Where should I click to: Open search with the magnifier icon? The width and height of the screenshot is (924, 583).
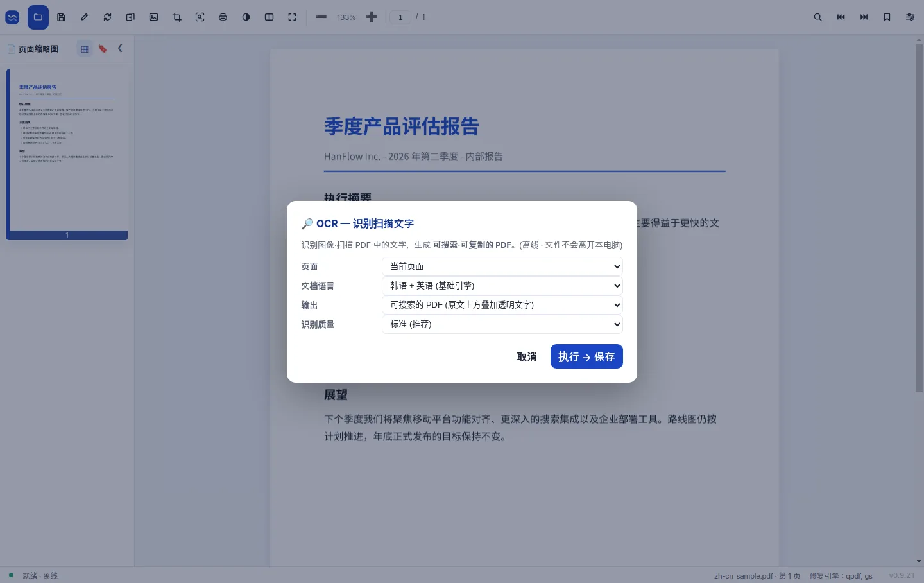(817, 17)
